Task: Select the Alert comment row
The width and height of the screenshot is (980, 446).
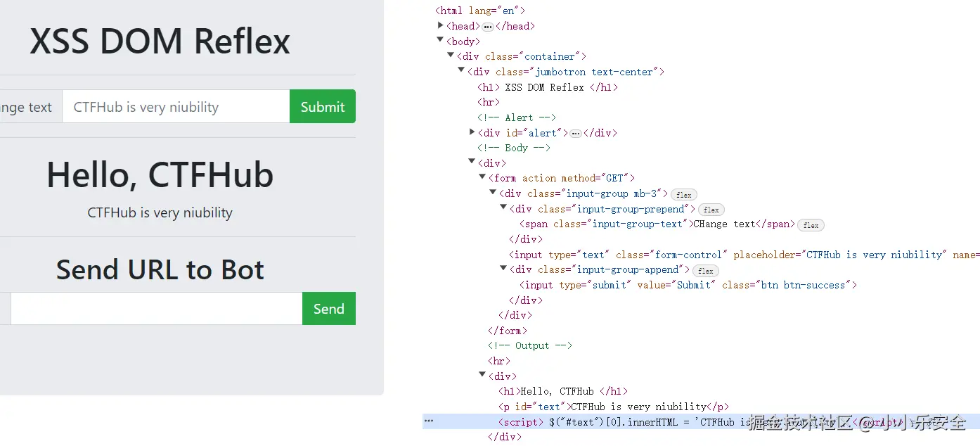Action: pyautogui.click(x=517, y=117)
